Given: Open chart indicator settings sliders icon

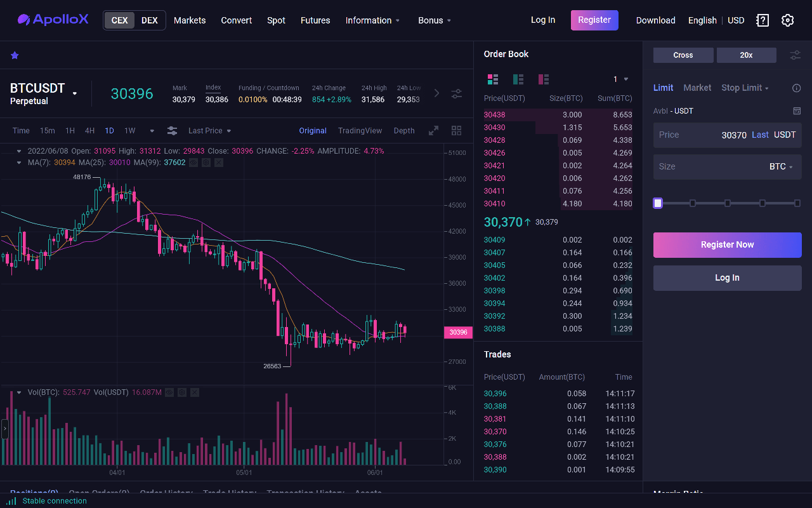Looking at the screenshot, I should (x=172, y=131).
